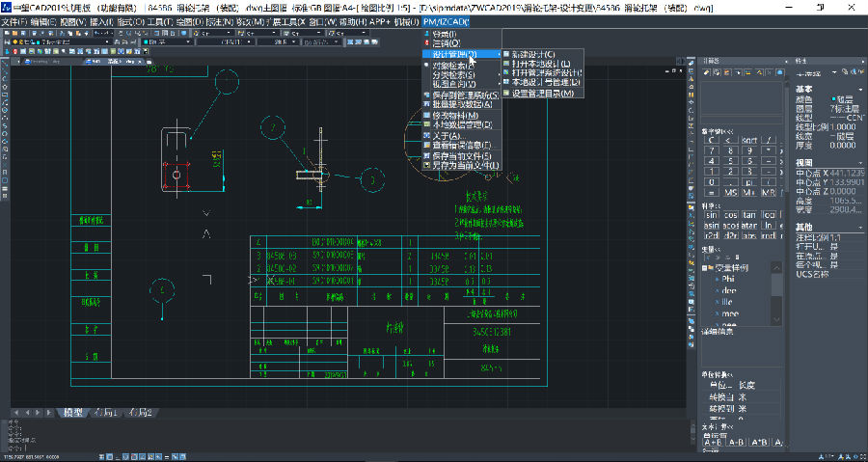Collapse the 变量样例 tree node

click(706, 267)
